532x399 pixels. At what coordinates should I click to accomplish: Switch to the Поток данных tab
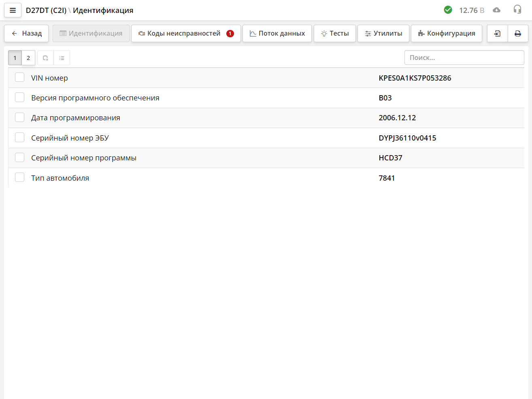click(x=277, y=34)
